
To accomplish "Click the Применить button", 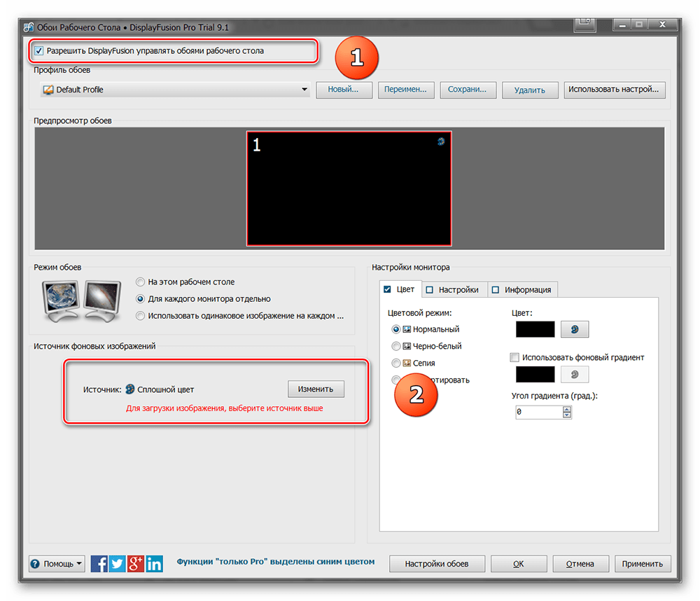I will 643,564.
